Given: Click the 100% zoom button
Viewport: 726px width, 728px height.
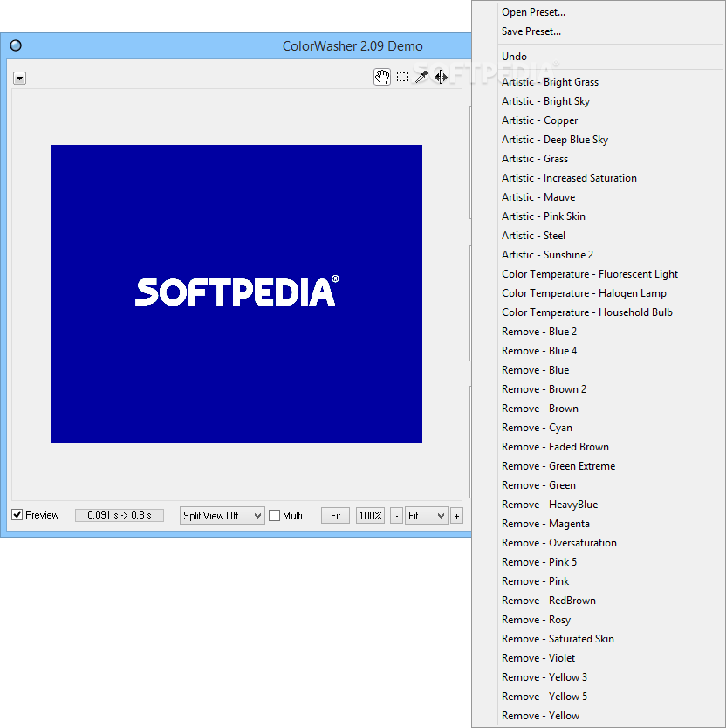Looking at the screenshot, I should pyautogui.click(x=370, y=515).
